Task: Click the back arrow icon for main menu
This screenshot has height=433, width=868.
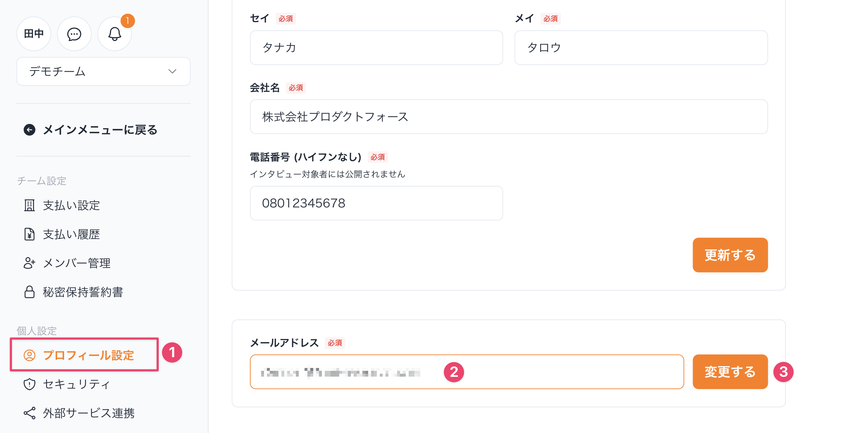Action: (30, 130)
